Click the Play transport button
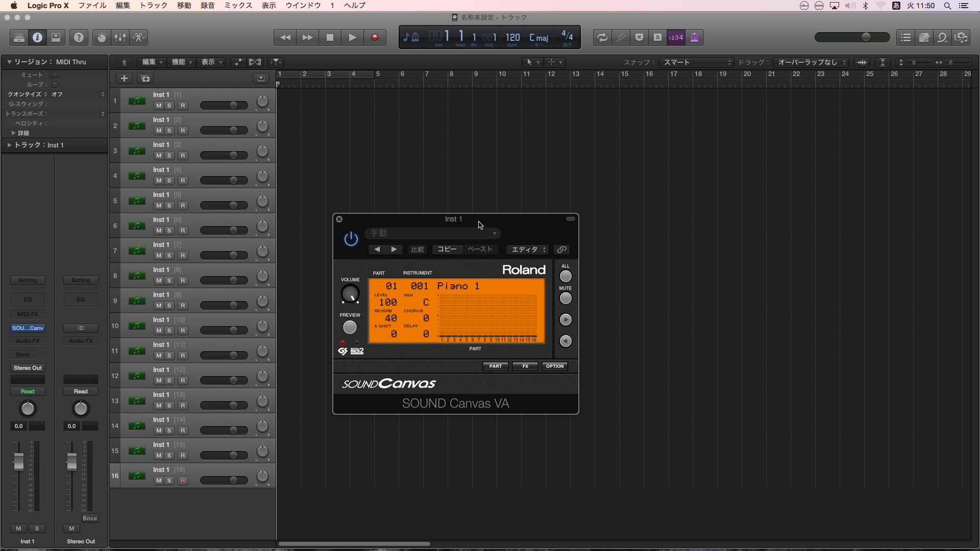Viewport: 980px width, 551px height. [x=352, y=37]
